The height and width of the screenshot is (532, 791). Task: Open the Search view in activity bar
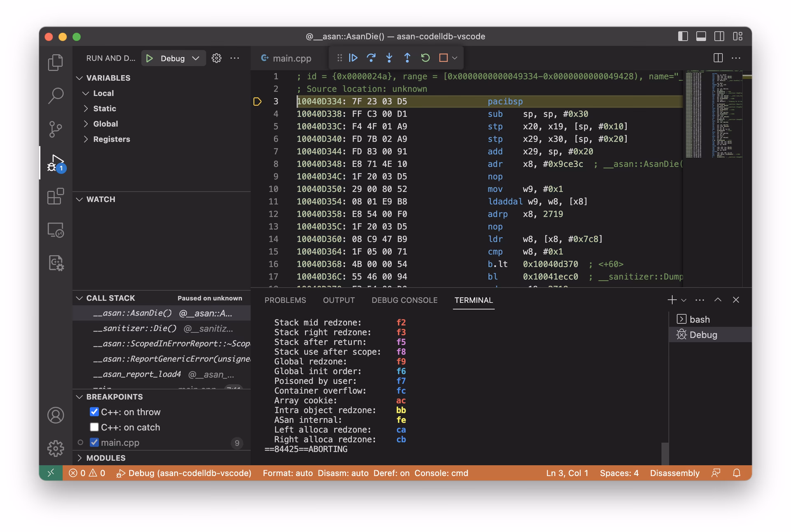click(56, 96)
